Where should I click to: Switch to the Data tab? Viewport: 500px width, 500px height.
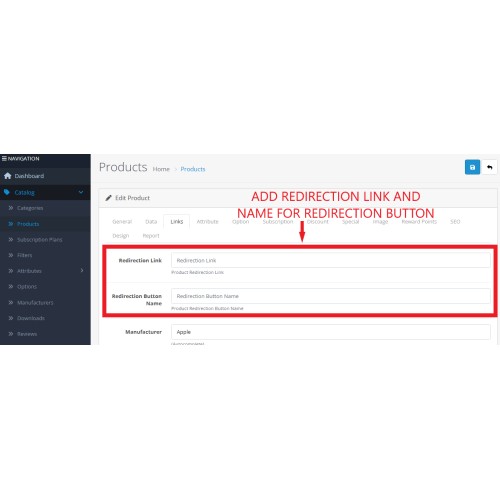point(151,222)
